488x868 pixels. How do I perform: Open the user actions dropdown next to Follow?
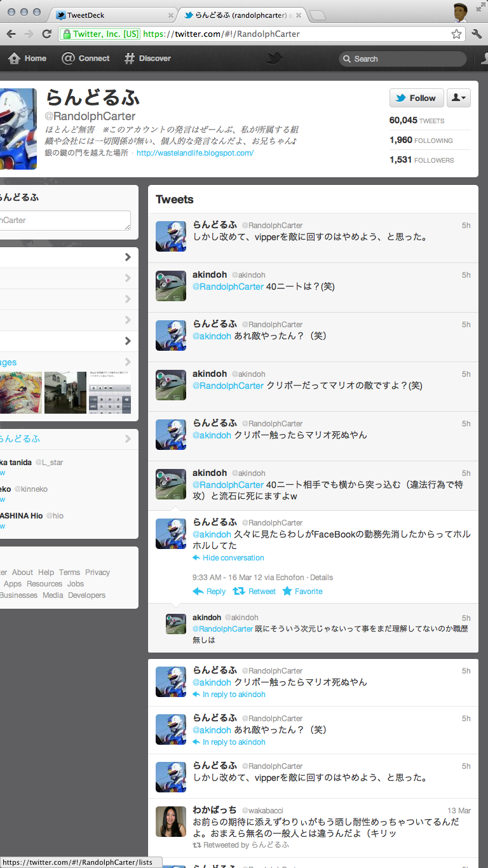point(459,98)
